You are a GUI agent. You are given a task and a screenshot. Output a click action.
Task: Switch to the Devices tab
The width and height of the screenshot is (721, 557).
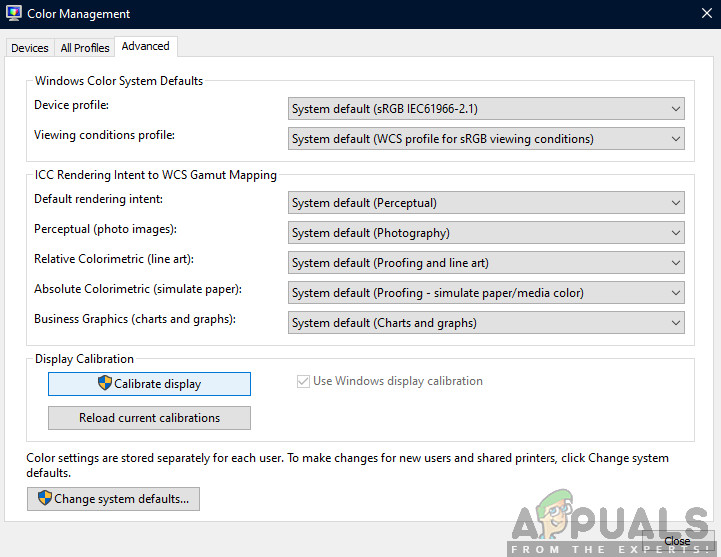coord(30,48)
